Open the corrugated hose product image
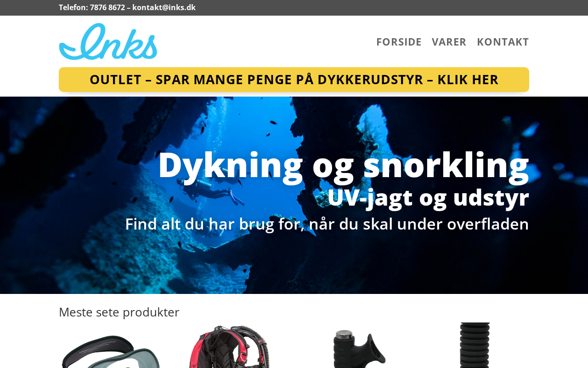This screenshot has width=588, height=368. click(x=475, y=345)
